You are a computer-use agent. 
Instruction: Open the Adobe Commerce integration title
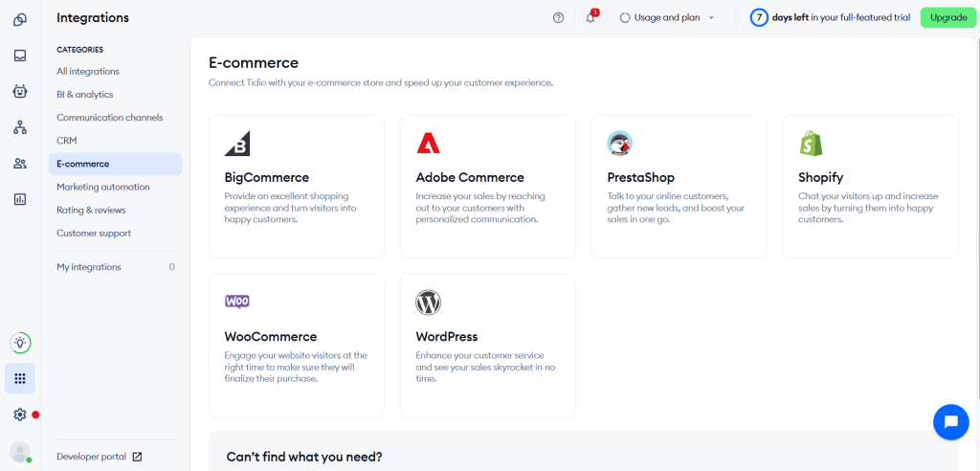[x=470, y=178]
